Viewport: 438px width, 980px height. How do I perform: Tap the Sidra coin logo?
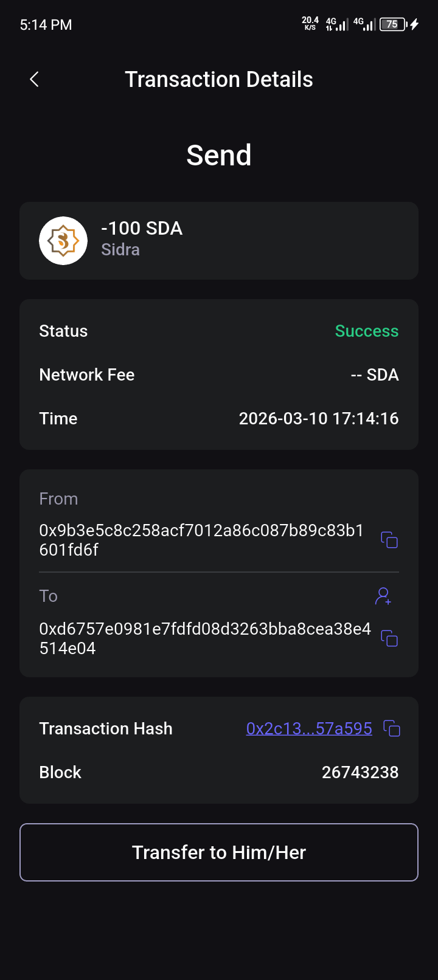point(63,241)
